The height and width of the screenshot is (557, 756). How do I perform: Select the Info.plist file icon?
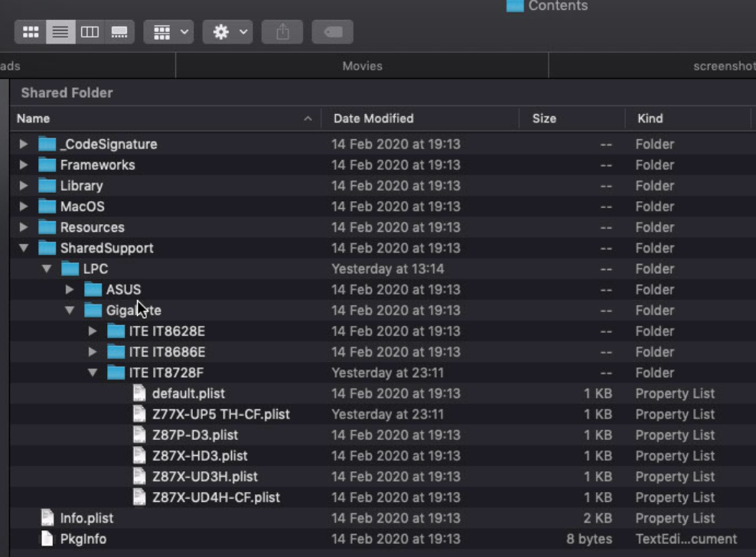coord(47,517)
